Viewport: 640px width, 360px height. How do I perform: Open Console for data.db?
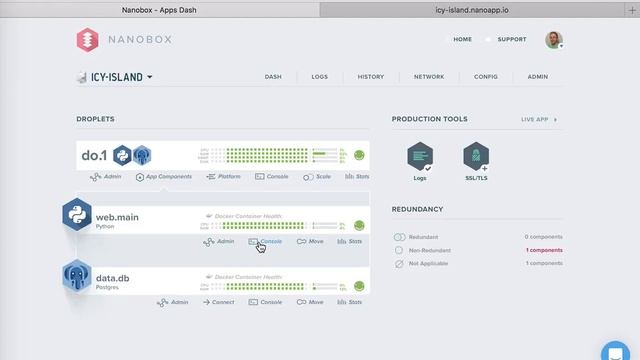[x=265, y=302]
